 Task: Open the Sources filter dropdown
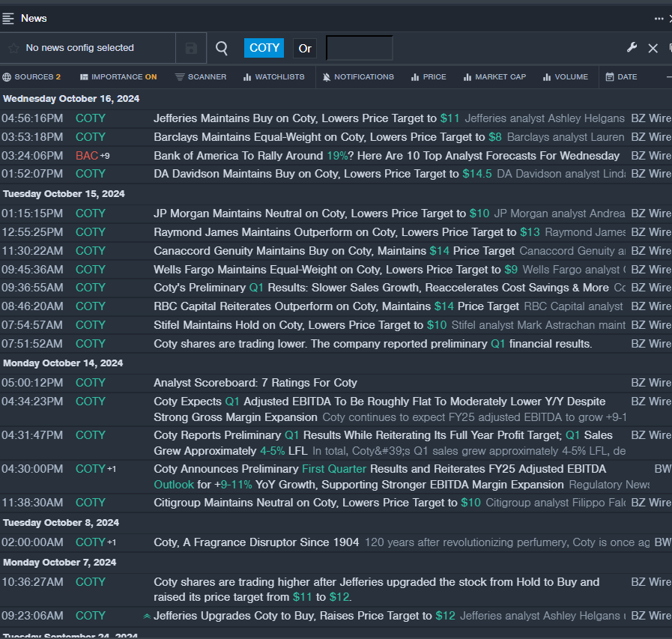point(31,76)
